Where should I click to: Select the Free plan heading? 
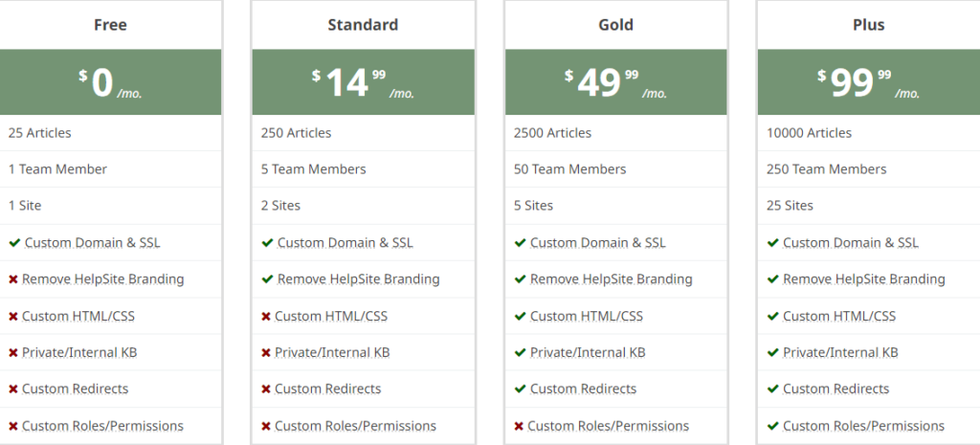pyautogui.click(x=110, y=25)
